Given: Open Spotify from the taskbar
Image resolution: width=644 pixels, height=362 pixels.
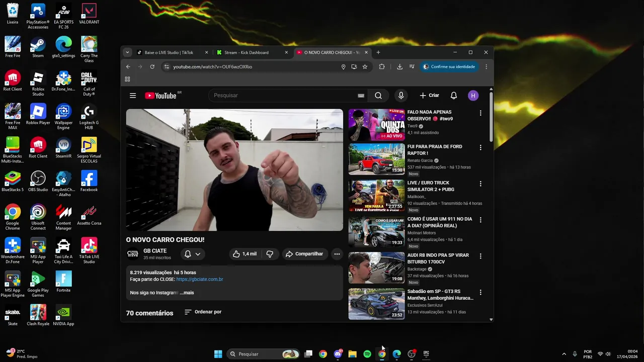Looking at the screenshot, I should [367, 354].
